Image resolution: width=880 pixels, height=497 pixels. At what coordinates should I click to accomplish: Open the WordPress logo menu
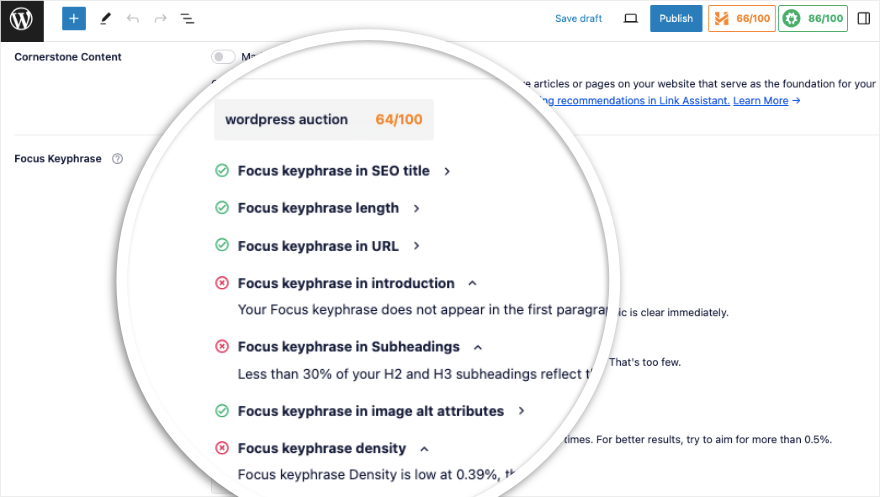pyautogui.click(x=22, y=21)
